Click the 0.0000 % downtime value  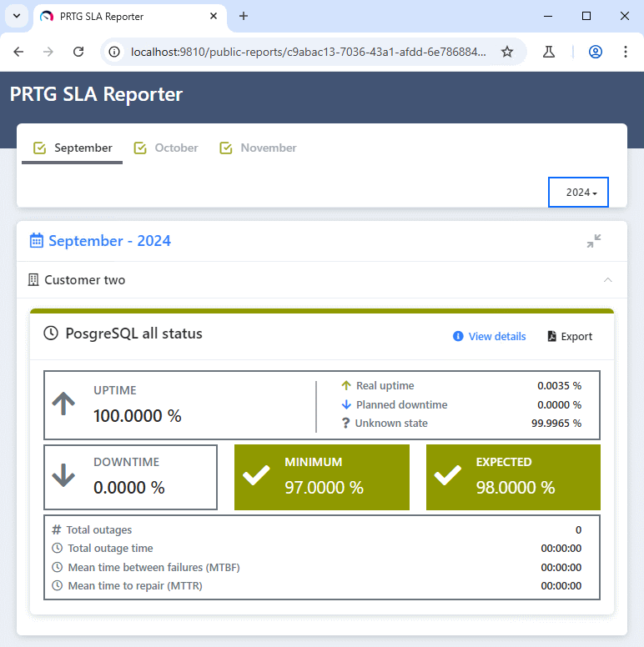point(129,488)
